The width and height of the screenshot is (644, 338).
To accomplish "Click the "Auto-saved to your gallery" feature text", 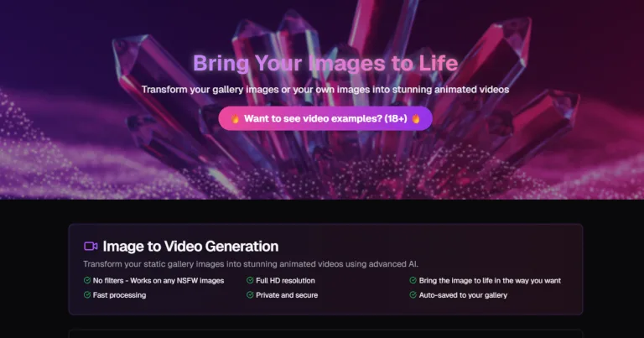I will coord(463,295).
